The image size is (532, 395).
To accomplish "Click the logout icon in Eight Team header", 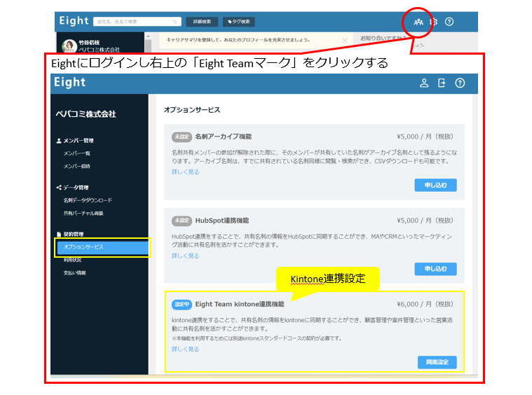I will [442, 83].
